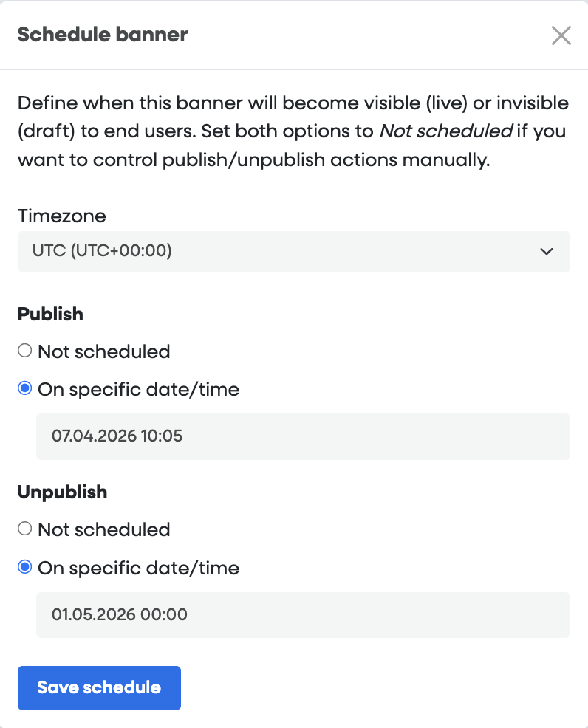The width and height of the screenshot is (588, 728).
Task: Open the UTC (UTC+00:00) timezone selector
Action: 293,252
